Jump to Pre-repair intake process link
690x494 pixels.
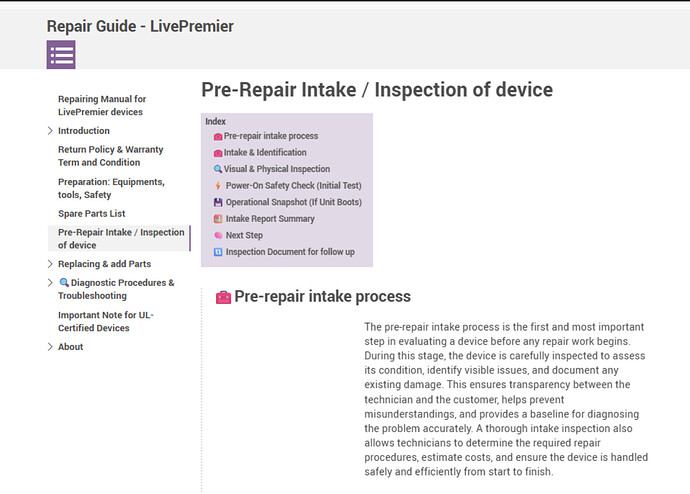271,136
